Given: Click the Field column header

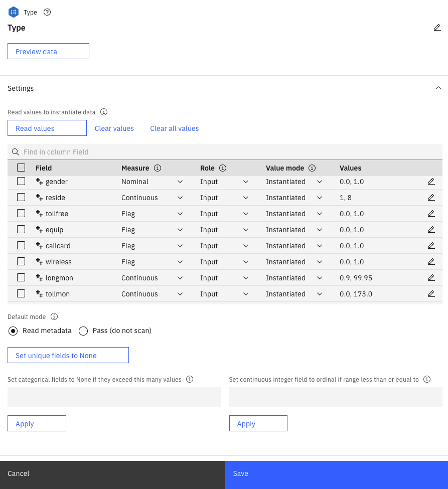Looking at the screenshot, I should tap(44, 168).
